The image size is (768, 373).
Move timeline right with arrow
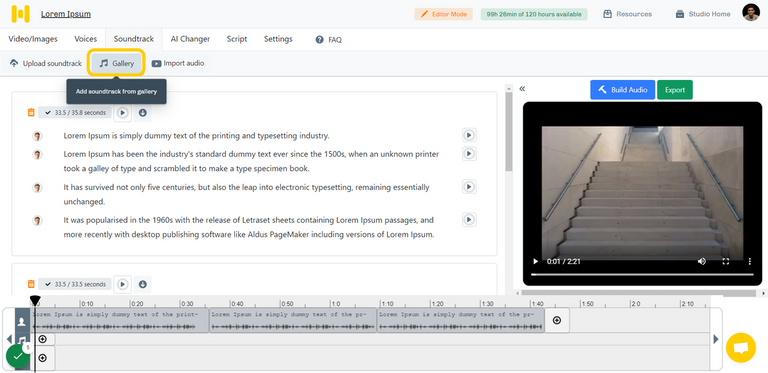point(716,339)
